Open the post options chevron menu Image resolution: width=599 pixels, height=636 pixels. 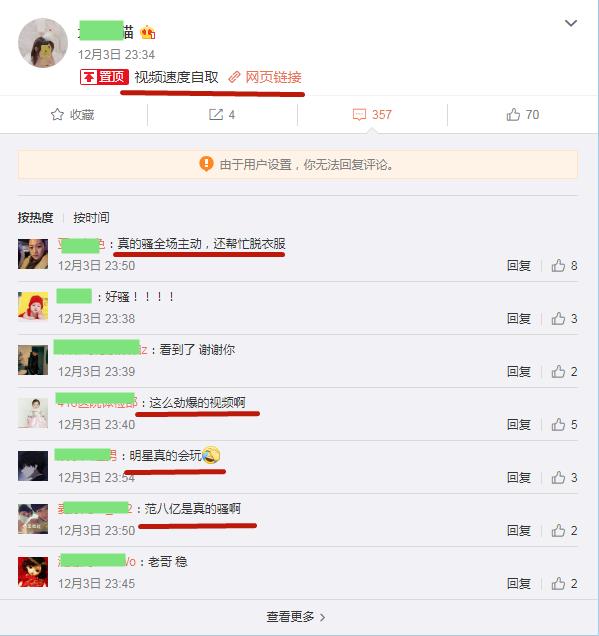click(571, 23)
